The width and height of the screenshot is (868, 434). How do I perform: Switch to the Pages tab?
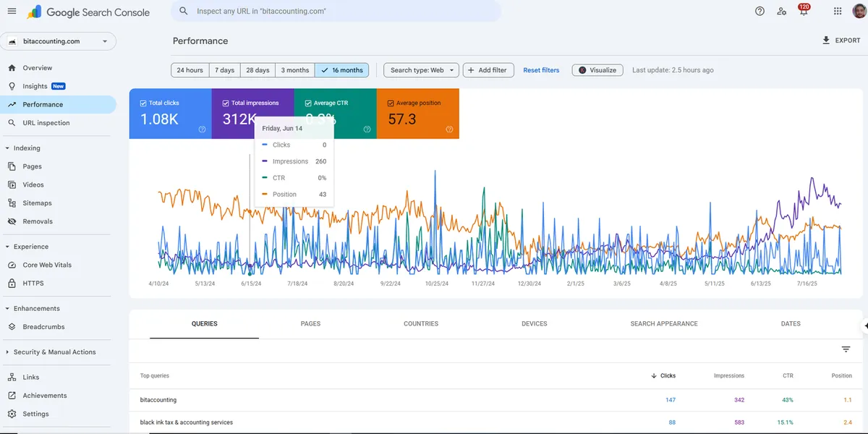(310, 324)
